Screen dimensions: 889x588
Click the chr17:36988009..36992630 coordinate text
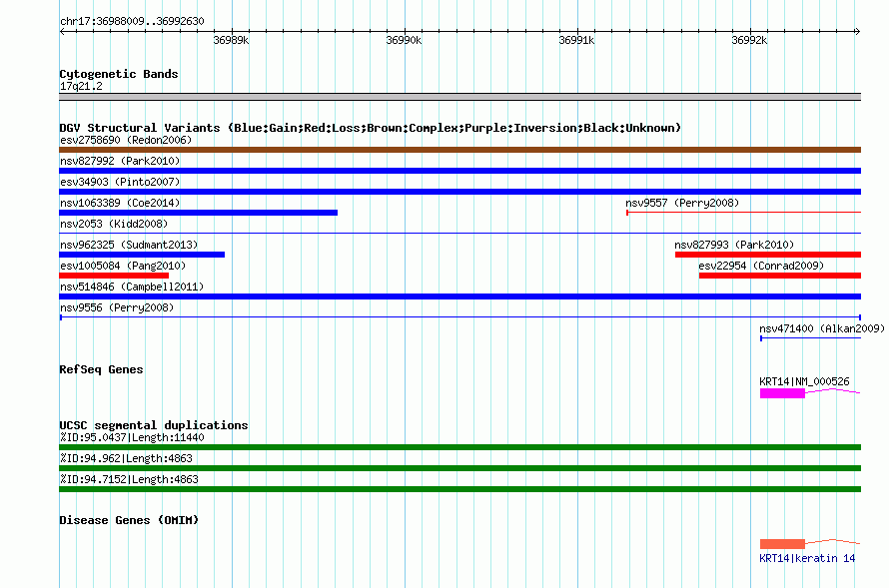[x=132, y=21]
